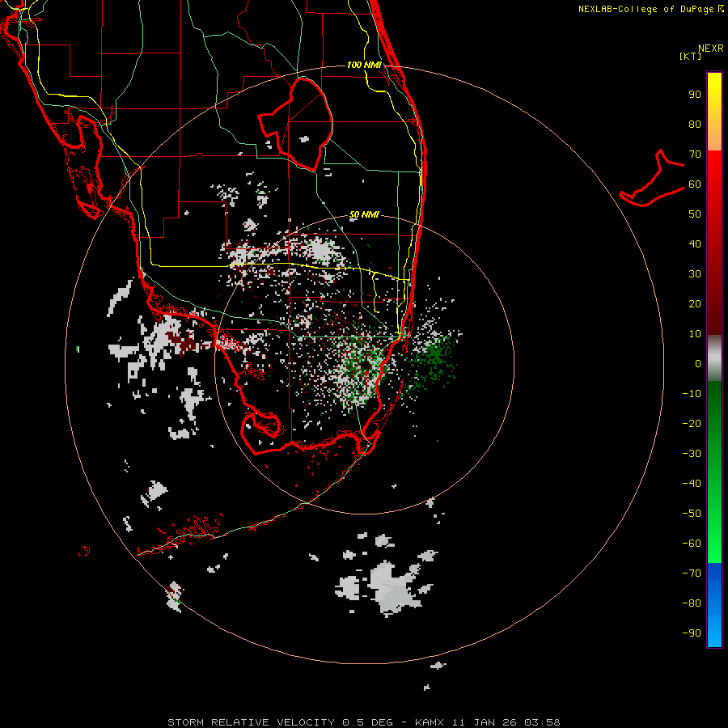Click the '[KT]' units label
Screen dimensions: 728x728
(691, 56)
